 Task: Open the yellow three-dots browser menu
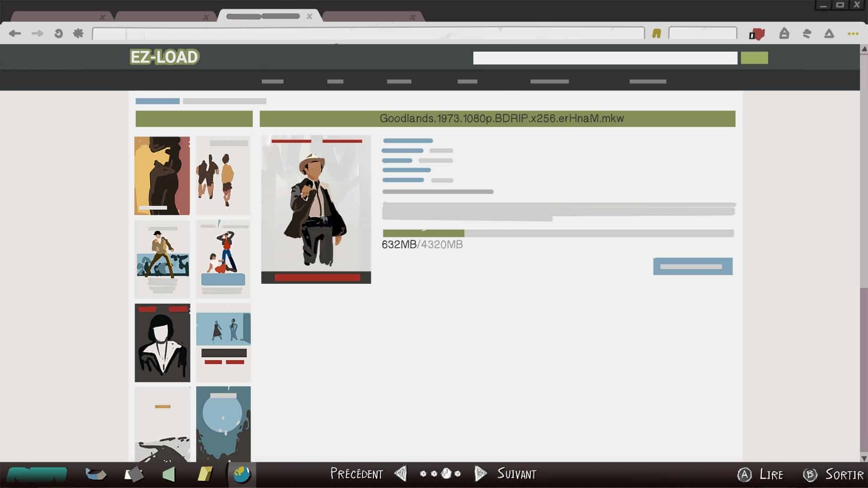[853, 33]
